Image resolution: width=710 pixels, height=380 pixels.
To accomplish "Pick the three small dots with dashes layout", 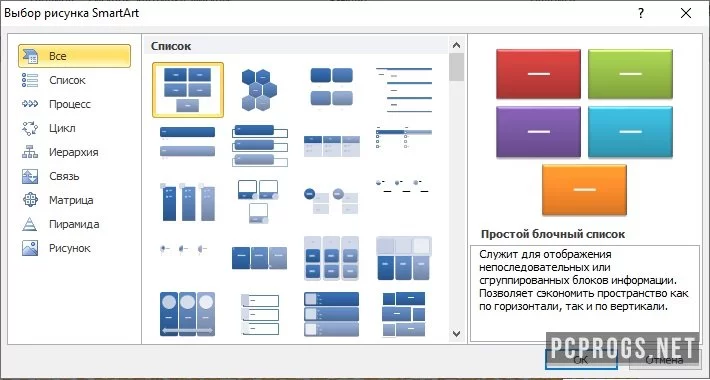I will [x=403, y=186].
